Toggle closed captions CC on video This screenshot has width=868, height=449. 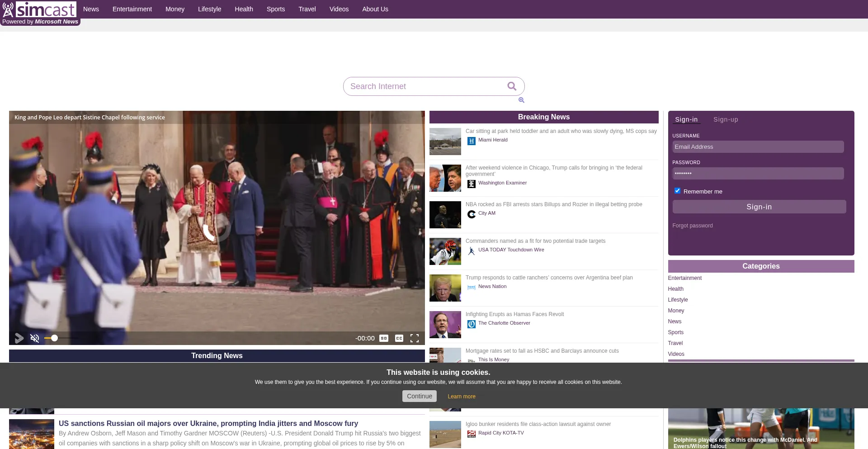pos(399,338)
